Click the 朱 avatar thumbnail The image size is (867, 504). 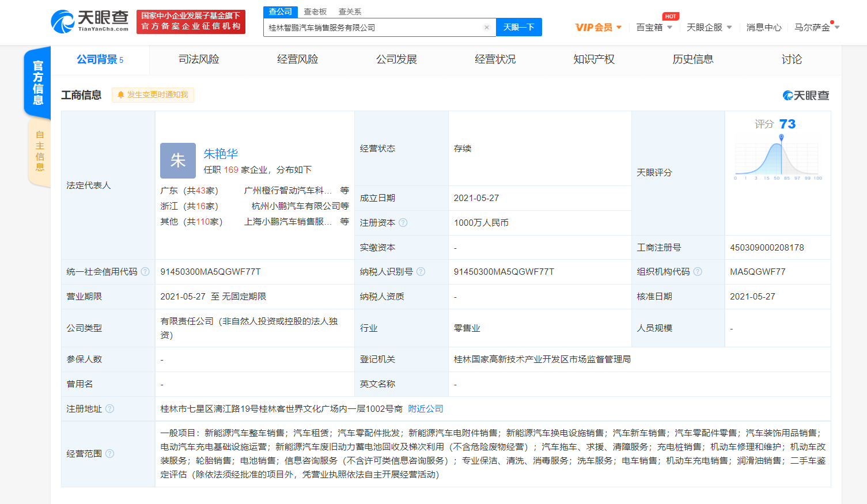click(178, 161)
